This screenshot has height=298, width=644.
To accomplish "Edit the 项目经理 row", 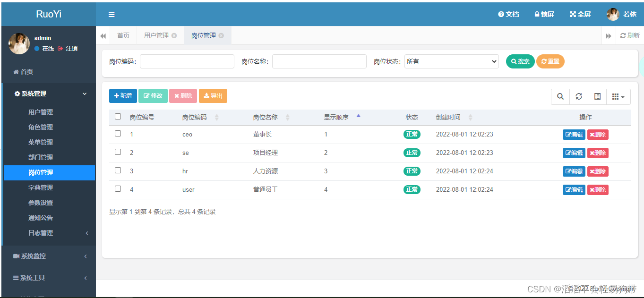I will point(574,153).
